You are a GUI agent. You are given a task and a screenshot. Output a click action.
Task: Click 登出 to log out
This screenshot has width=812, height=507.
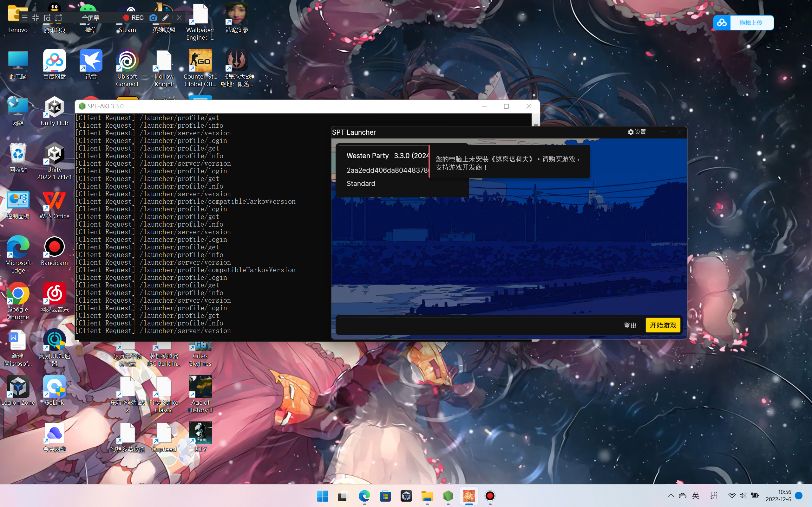click(x=630, y=325)
